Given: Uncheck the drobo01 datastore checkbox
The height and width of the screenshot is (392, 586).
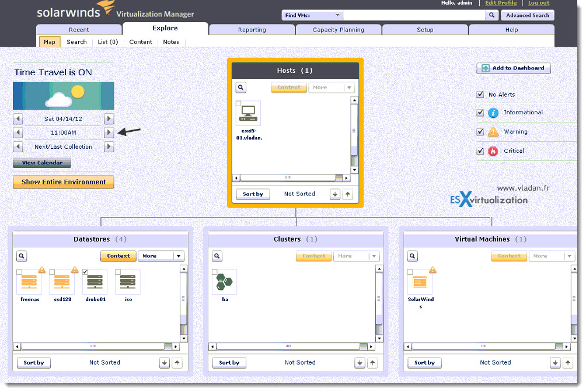Looking at the screenshot, I should pos(85,272).
